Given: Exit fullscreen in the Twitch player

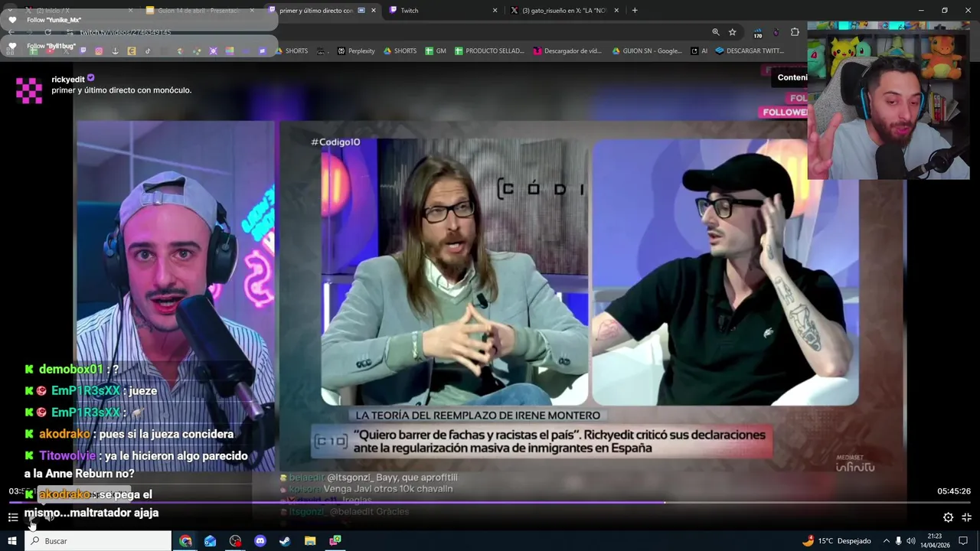Looking at the screenshot, I should (x=966, y=517).
